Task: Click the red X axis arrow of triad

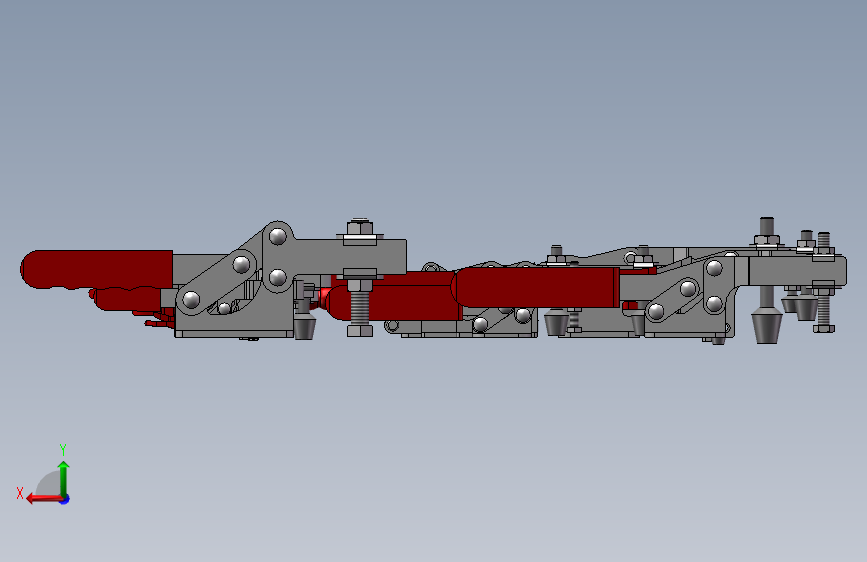Action: click(x=44, y=499)
